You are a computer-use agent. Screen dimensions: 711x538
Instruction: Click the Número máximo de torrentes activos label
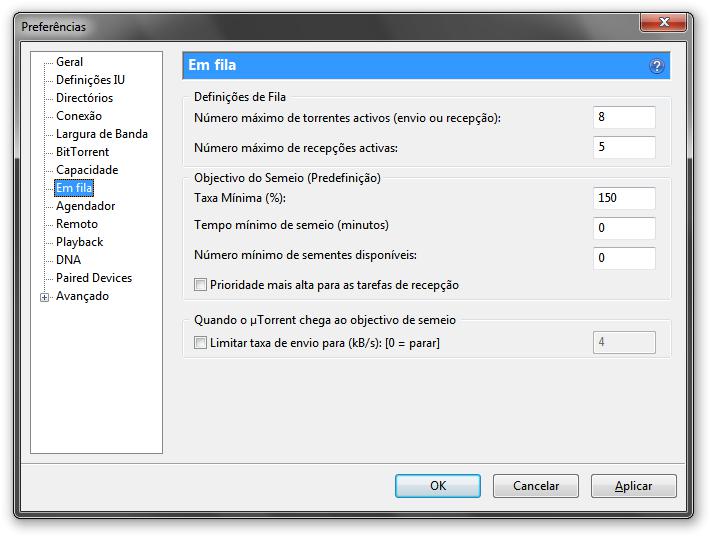pyautogui.click(x=347, y=118)
